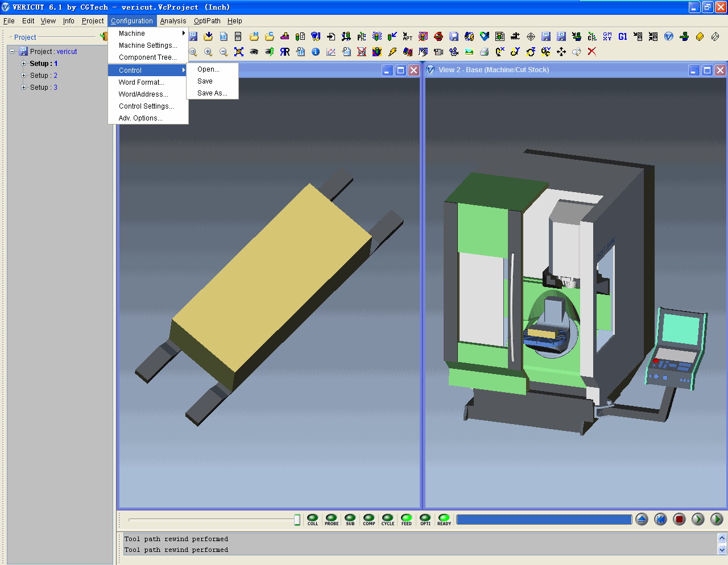Save control via floppy C icon
Screen dimensions: 728x565
(x=561, y=36)
